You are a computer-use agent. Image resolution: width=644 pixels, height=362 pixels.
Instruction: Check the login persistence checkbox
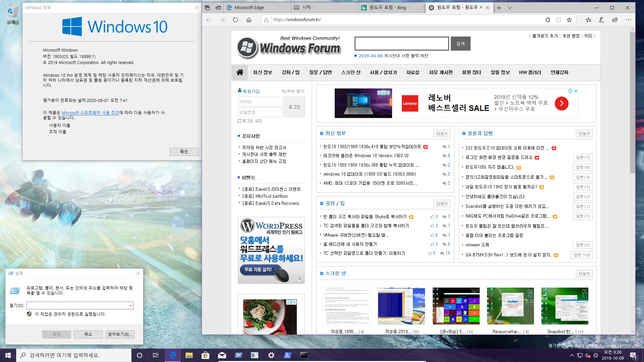239,121
